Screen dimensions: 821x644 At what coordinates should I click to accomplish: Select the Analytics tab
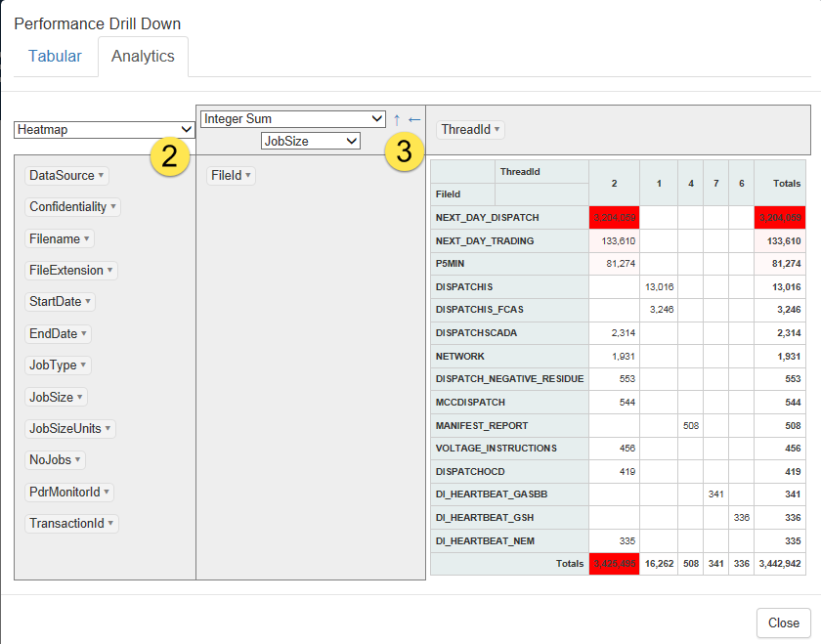pos(143,56)
